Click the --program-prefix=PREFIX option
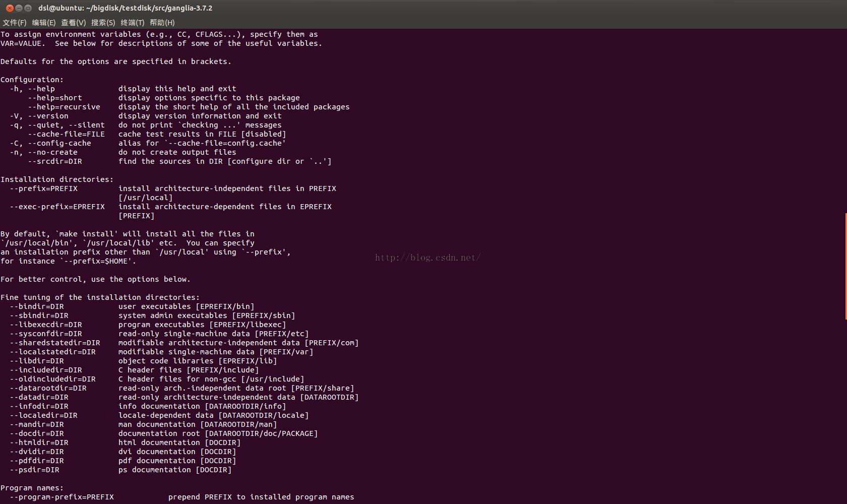Viewport: 847px width, 504px height. point(62,497)
